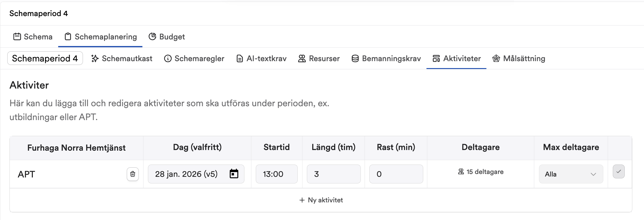The image size is (644, 220).
Task: Click the Startid field showing 13:00
Action: (x=277, y=174)
